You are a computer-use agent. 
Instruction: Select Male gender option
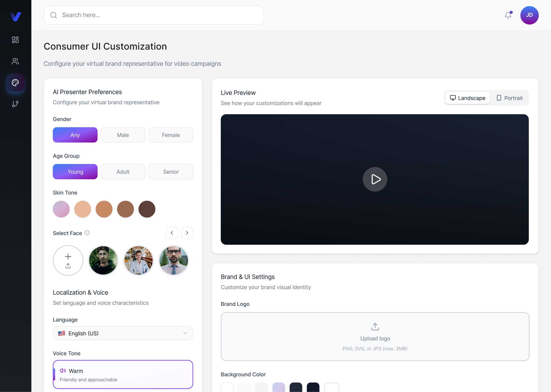point(123,135)
